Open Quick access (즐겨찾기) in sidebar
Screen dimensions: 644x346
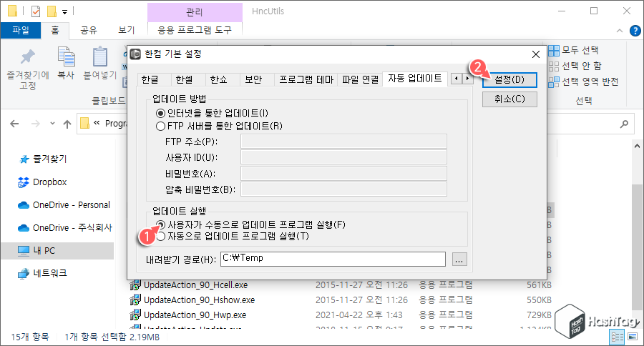coord(43,159)
